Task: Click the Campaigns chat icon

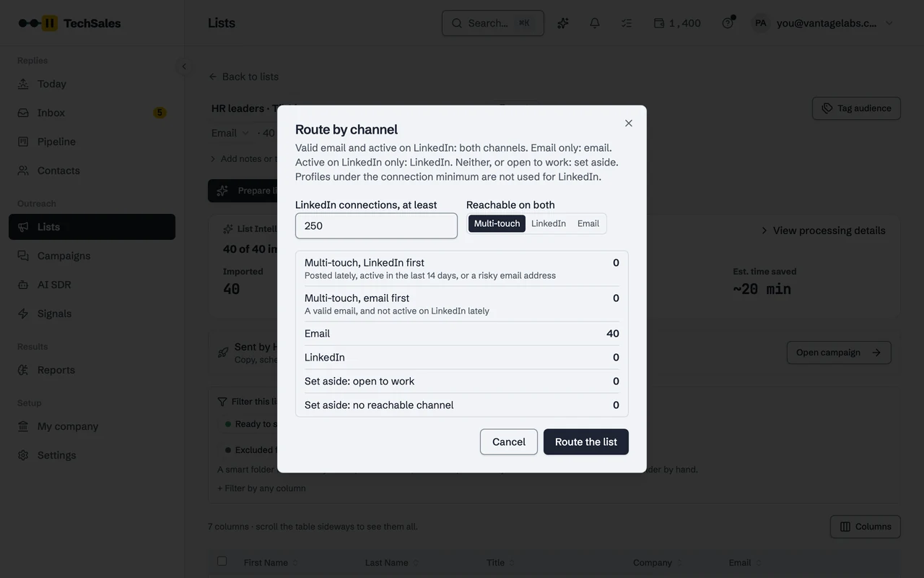Action: pyautogui.click(x=23, y=256)
